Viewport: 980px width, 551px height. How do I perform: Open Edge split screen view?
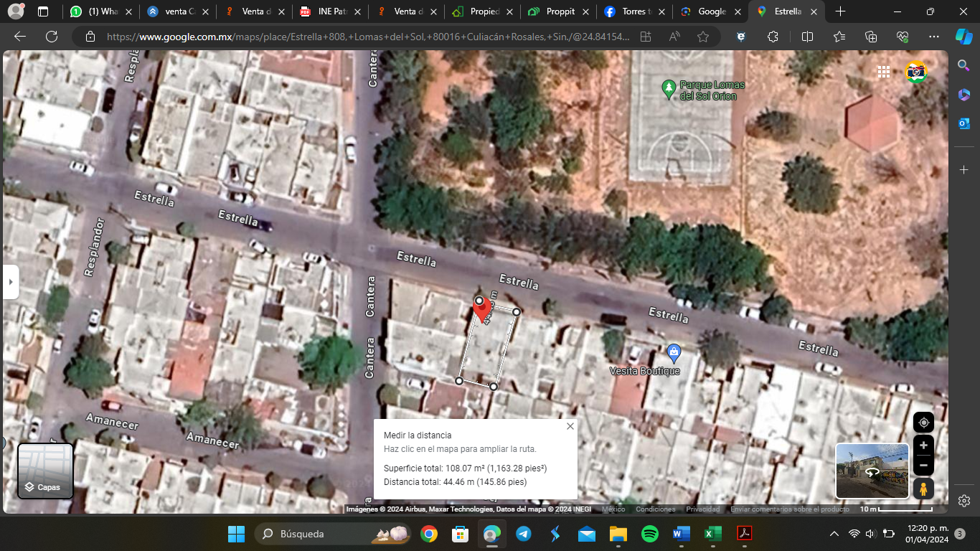[x=807, y=37]
